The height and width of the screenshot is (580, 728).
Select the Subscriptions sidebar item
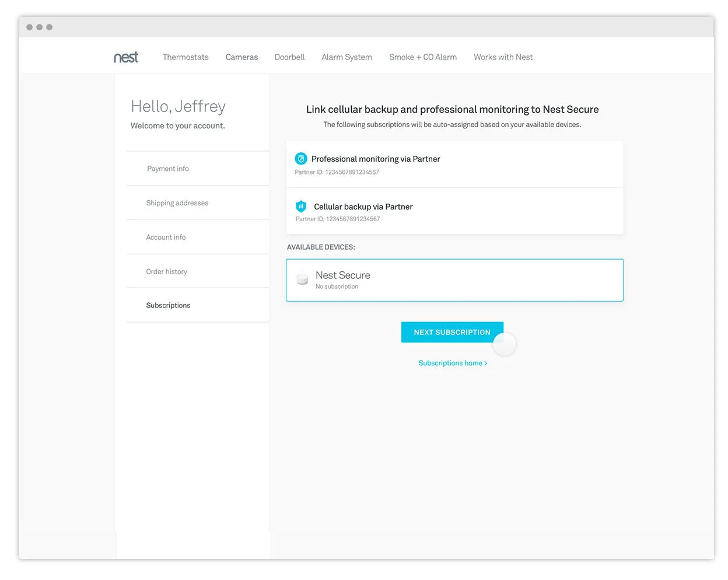[197, 305]
